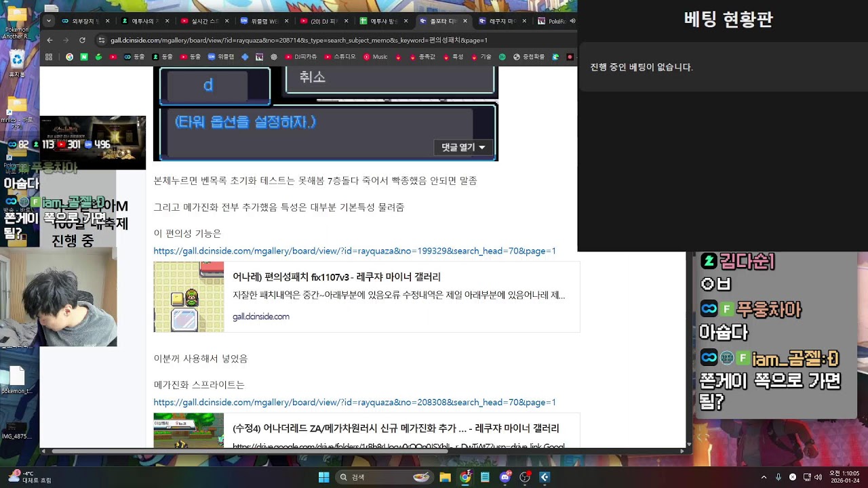Open Chrome from the taskbar

pos(465,477)
